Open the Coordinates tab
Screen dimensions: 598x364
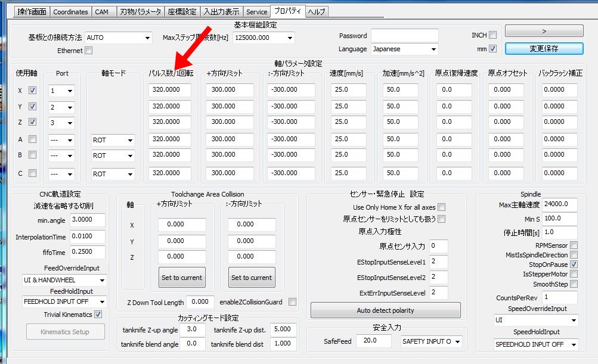point(70,11)
